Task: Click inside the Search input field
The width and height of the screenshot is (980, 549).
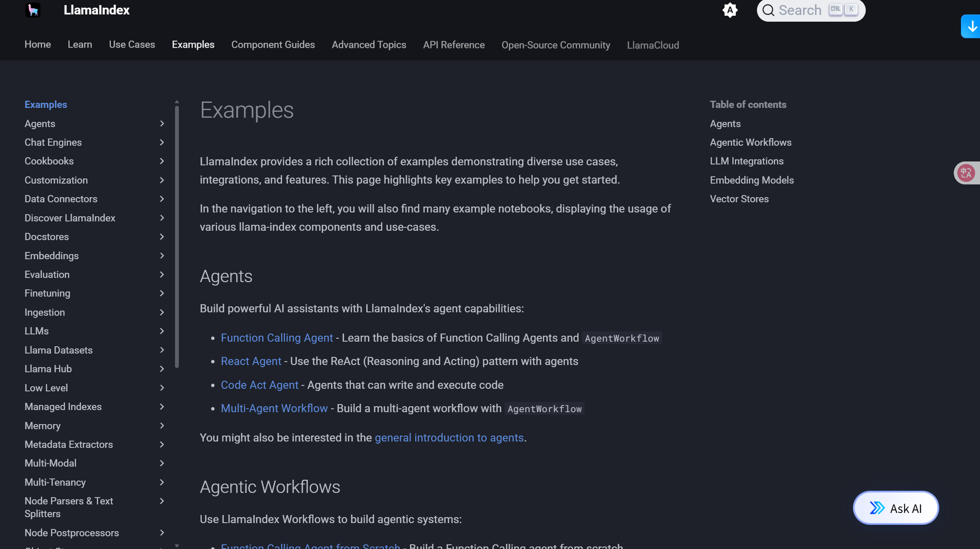Action: tap(800, 10)
